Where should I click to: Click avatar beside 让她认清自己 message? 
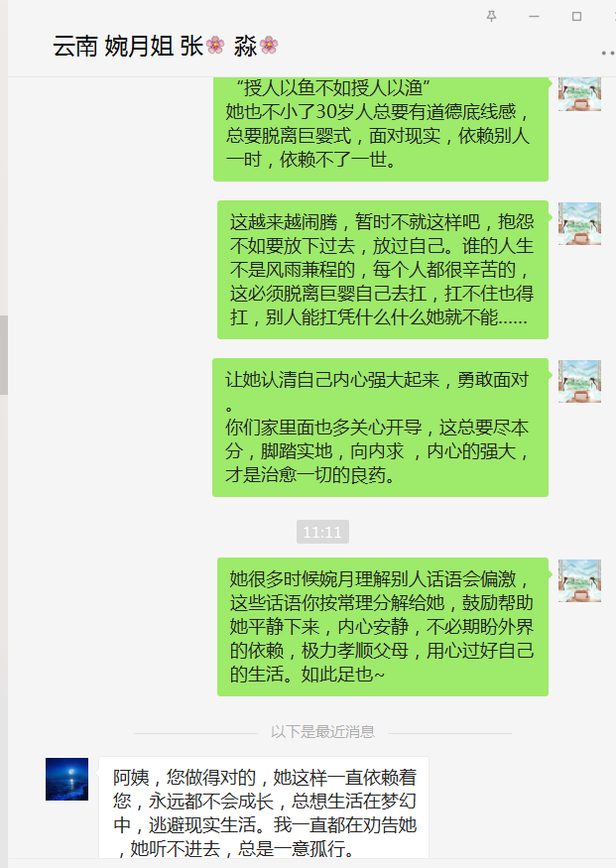pyautogui.click(x=579, y=381)
